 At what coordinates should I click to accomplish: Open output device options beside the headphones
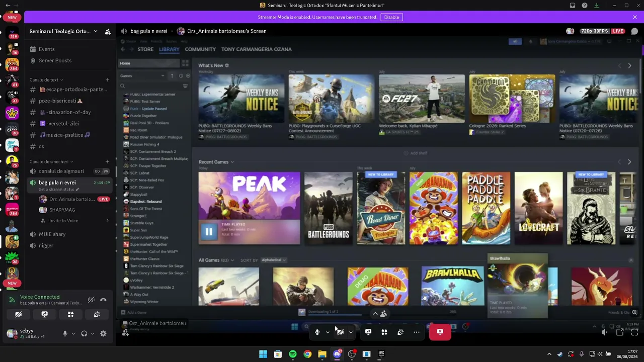pyautogui.click(x=92, y=334)
